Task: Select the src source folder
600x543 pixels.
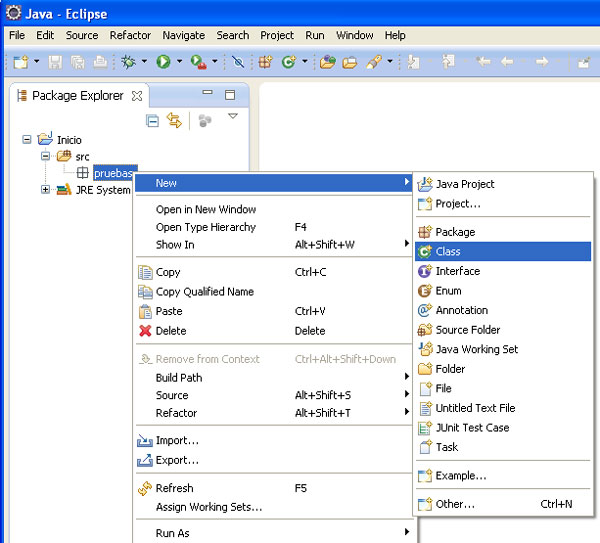Action: tap(82, 157)
